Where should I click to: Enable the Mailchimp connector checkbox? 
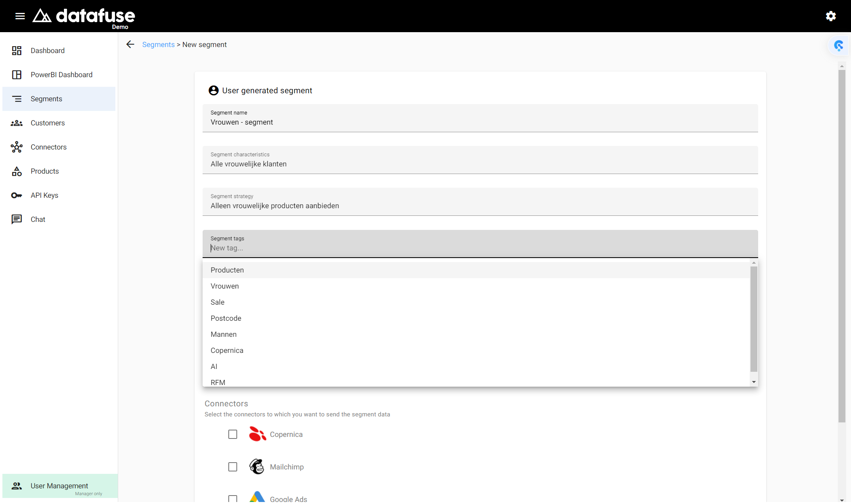(x=233, y=467)
